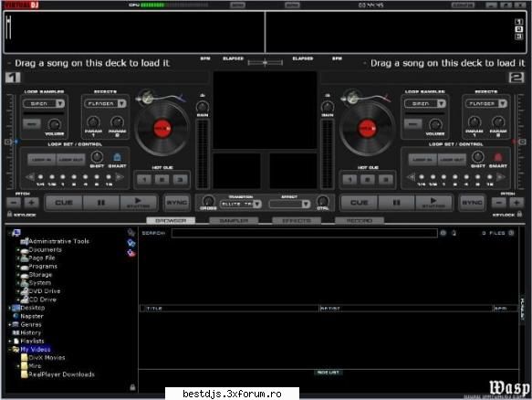Decrease deck 1 pitch with minus button
Viewport: 532px width, 400px height.
pyautogui.click(x=14, y=203)
